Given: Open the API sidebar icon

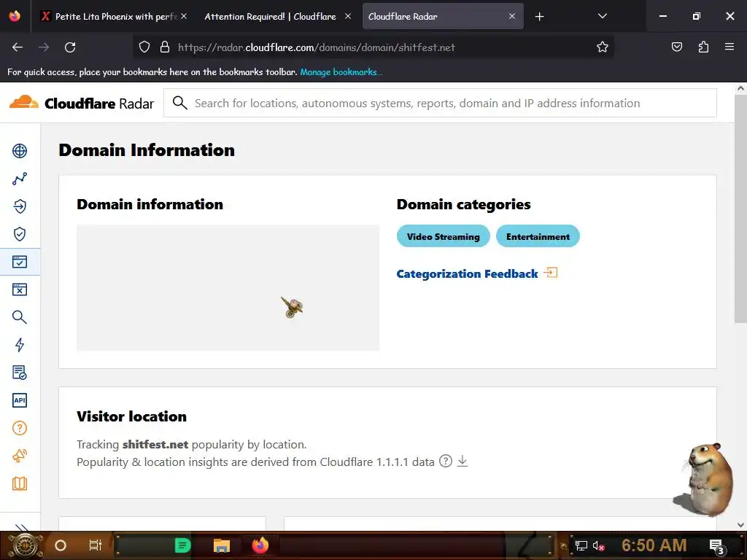Looking at the screenshot, I should coord(20,400).
